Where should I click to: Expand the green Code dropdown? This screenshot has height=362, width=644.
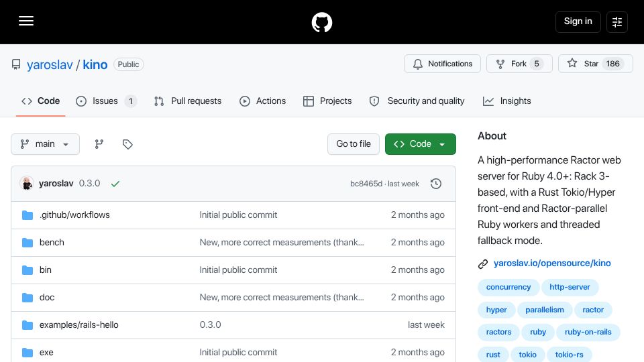coord(420,144)
